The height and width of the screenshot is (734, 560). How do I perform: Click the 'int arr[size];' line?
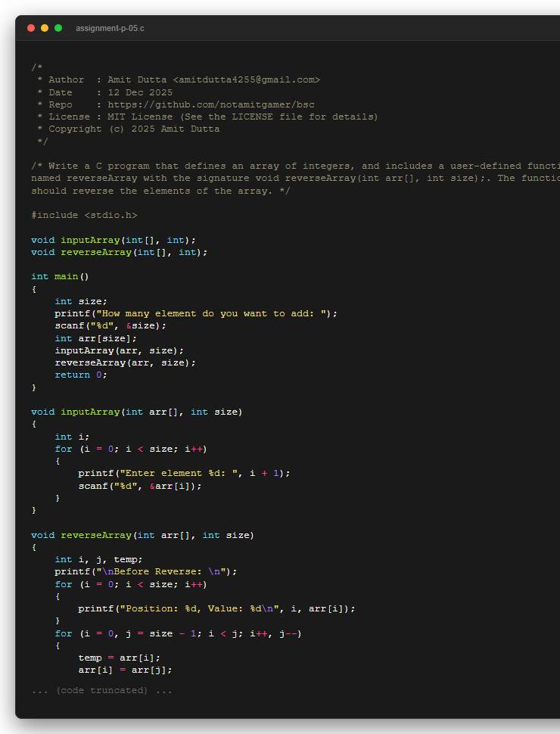95,338
